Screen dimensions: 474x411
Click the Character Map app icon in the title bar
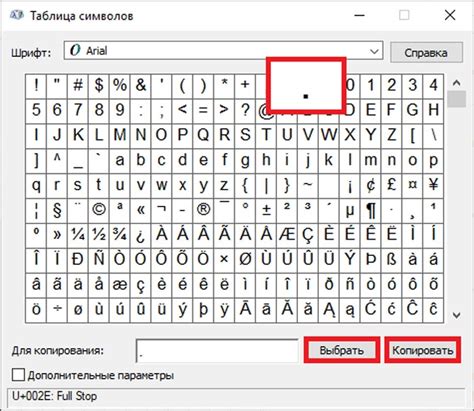tap(17, 15)
